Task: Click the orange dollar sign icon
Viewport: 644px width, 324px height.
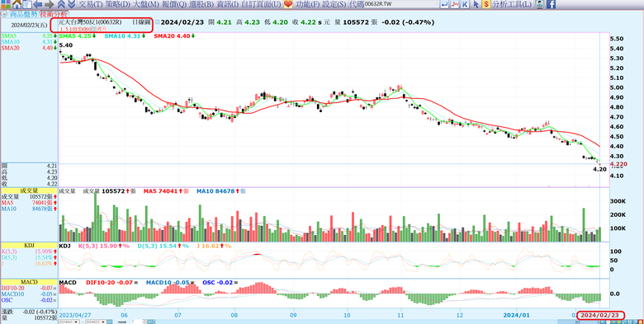Action: [486, 4]
